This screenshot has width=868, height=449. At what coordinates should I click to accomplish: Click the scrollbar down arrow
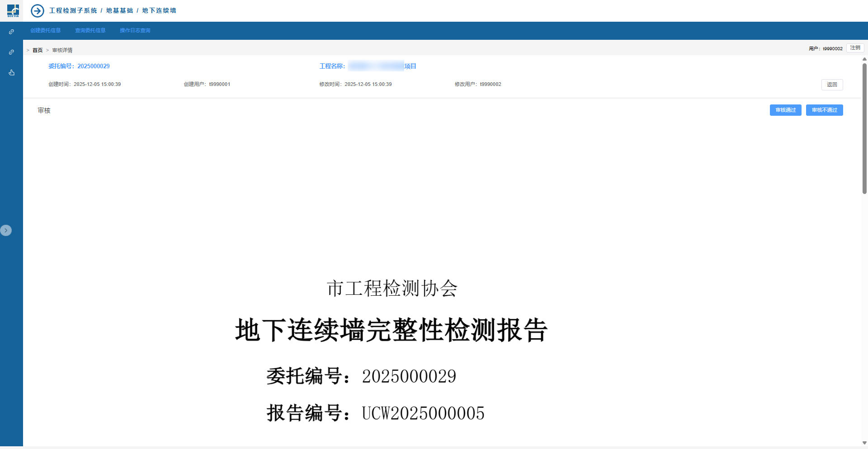pos(864,443)
